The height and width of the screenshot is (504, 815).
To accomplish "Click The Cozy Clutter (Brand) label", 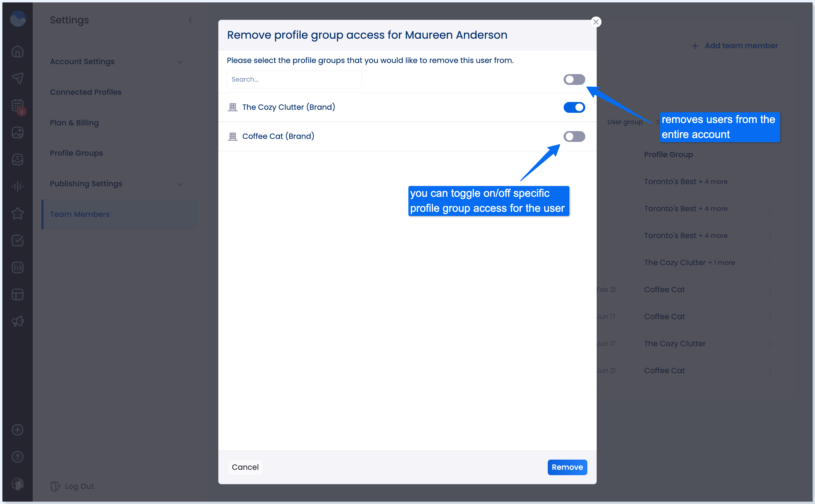I will tap(289, 107).
